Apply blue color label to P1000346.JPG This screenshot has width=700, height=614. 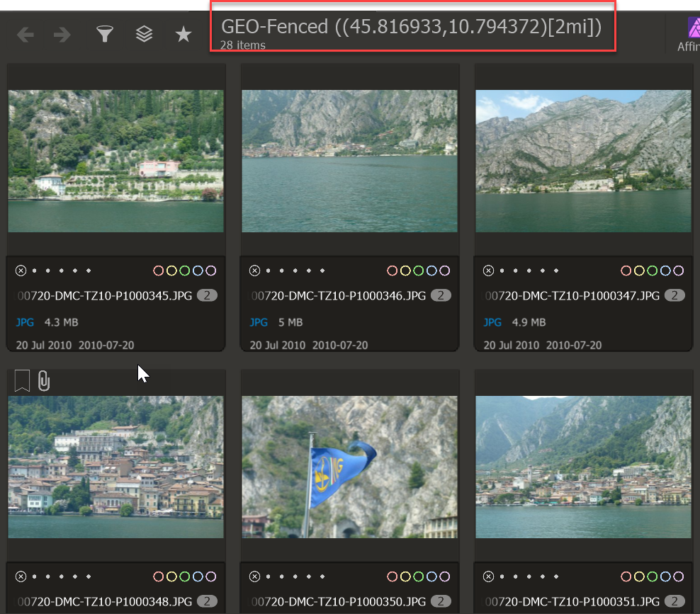431,271
